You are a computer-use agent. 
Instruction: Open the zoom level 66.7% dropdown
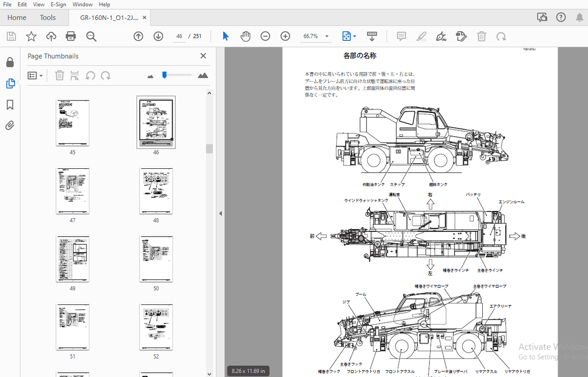coord(327,36)
